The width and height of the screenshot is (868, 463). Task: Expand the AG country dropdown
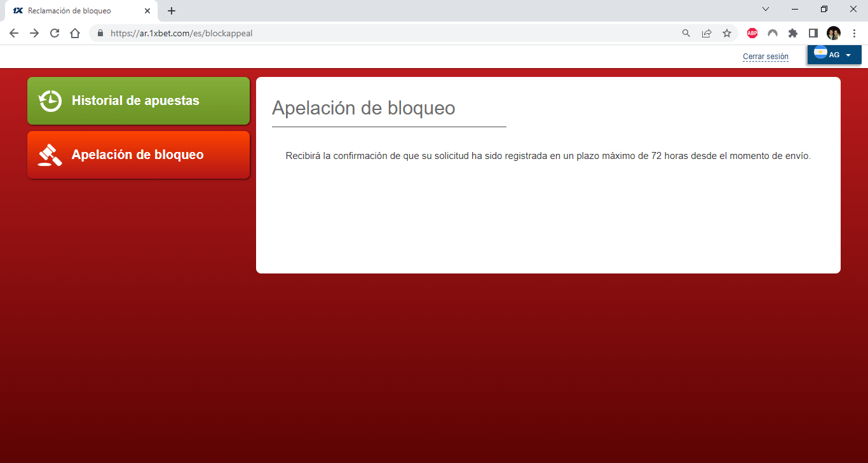[834, 55]
